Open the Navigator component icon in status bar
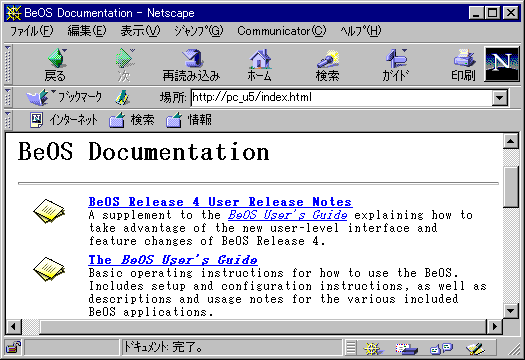Viewport: 525px width, 360px height. pos(372,349)
